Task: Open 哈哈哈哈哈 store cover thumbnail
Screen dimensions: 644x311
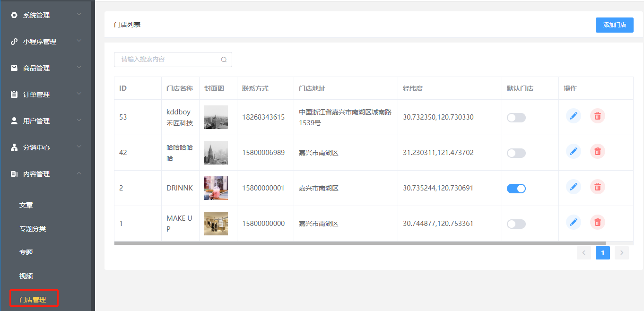Action: click(x=216, y=153)
